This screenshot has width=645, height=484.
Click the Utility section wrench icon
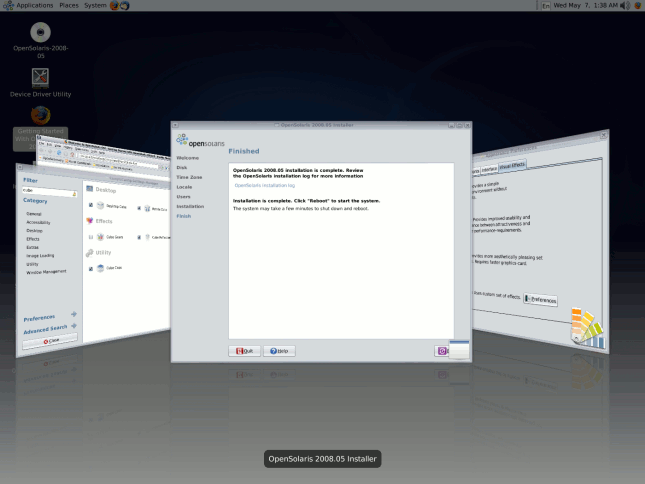tap(90, 253)
